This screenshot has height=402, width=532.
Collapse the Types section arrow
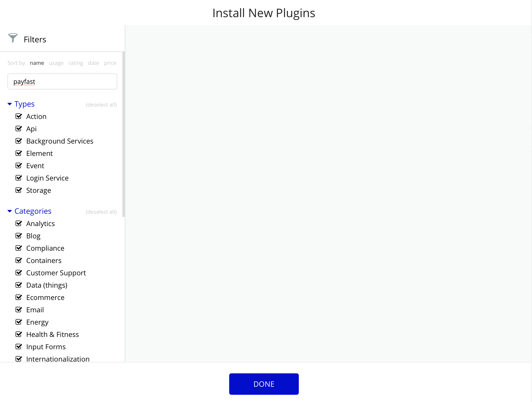[10, 104]
